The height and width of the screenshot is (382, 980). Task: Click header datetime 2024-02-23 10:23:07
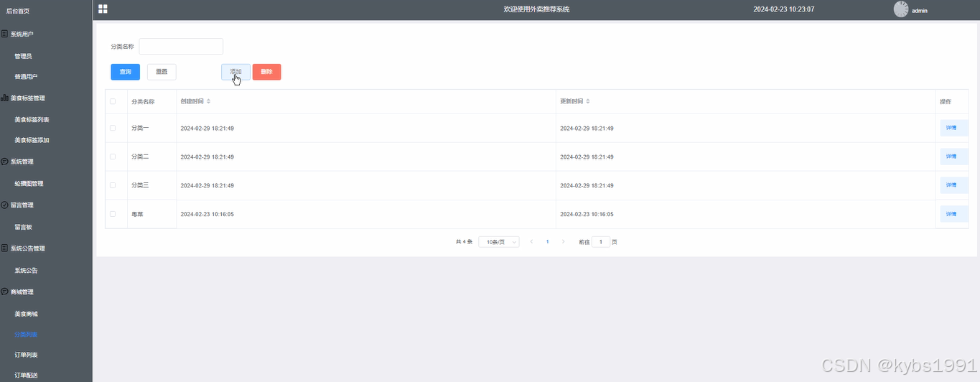click(783, 9)
